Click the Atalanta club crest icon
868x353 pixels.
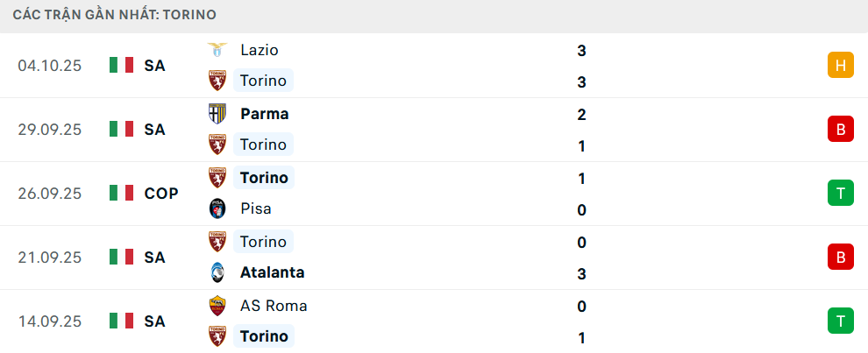pos(217,272)
